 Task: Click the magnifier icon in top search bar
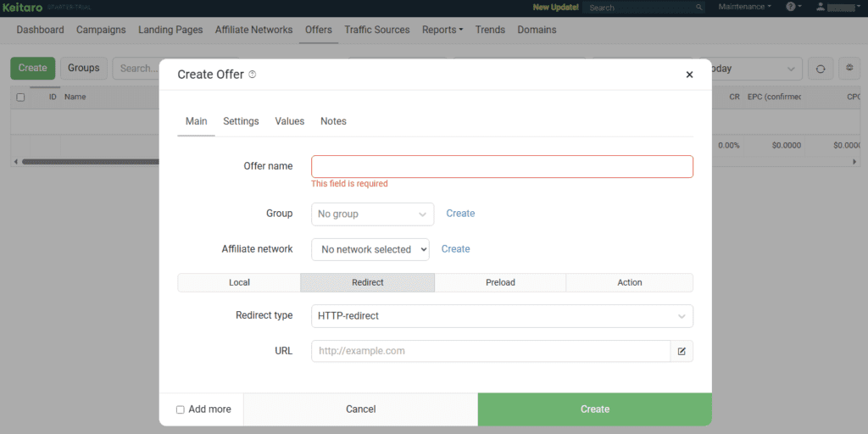(x=698, y=8)
